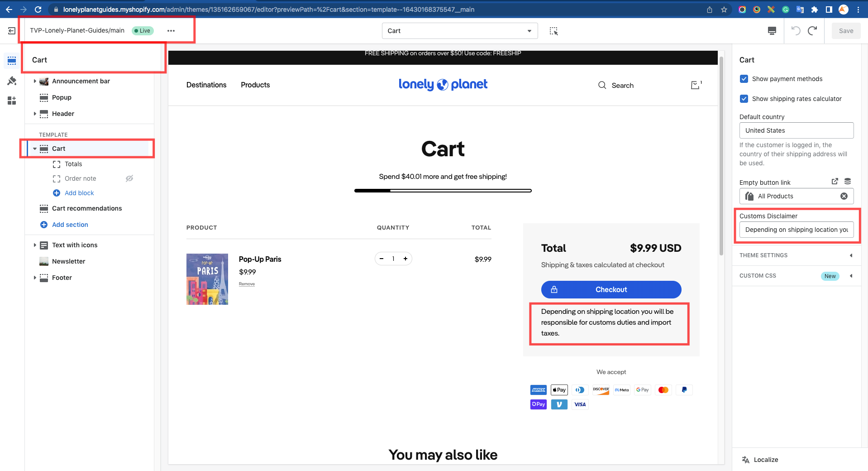Click the Customs Disclaimer text field
The width and height of the screenshot is (868, 471).
point(796,230)
